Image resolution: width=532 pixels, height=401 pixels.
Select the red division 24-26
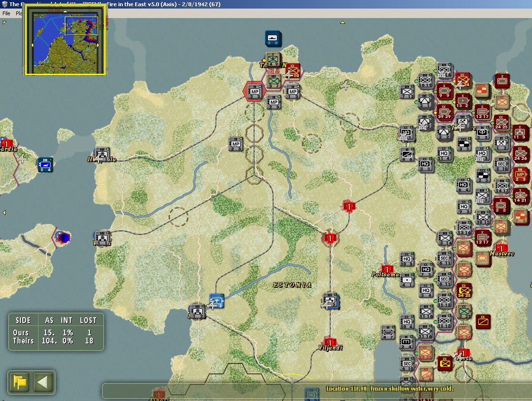(520, 155)
